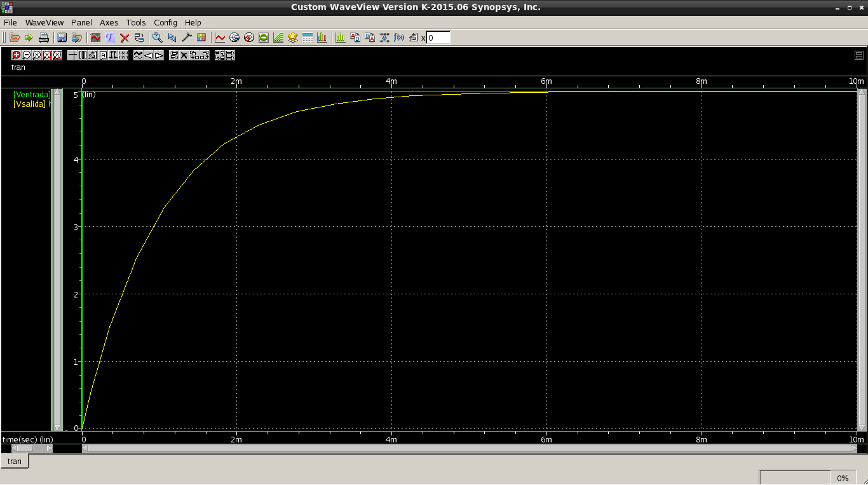Open the globe Smith chart icon

234,38
